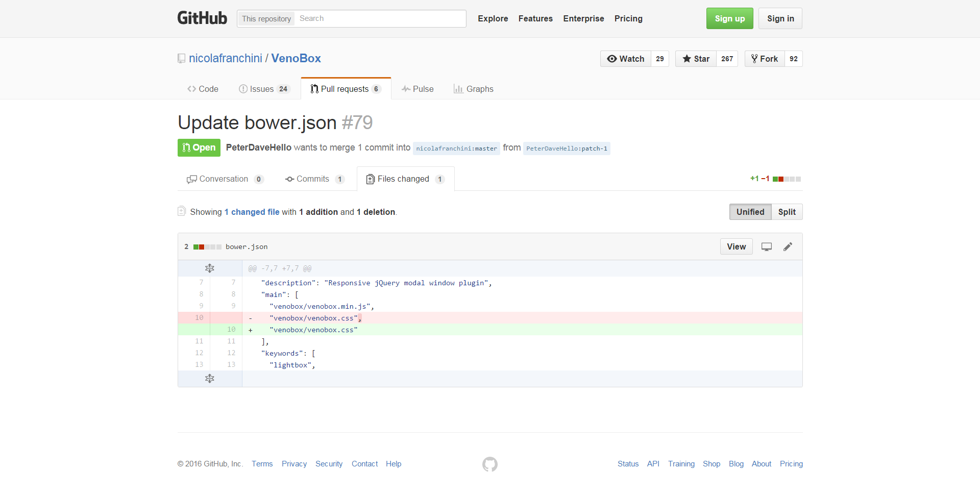The image size is (980, 495).
Task: Open the Privacy footer link
Action: (x=295, y=464)
